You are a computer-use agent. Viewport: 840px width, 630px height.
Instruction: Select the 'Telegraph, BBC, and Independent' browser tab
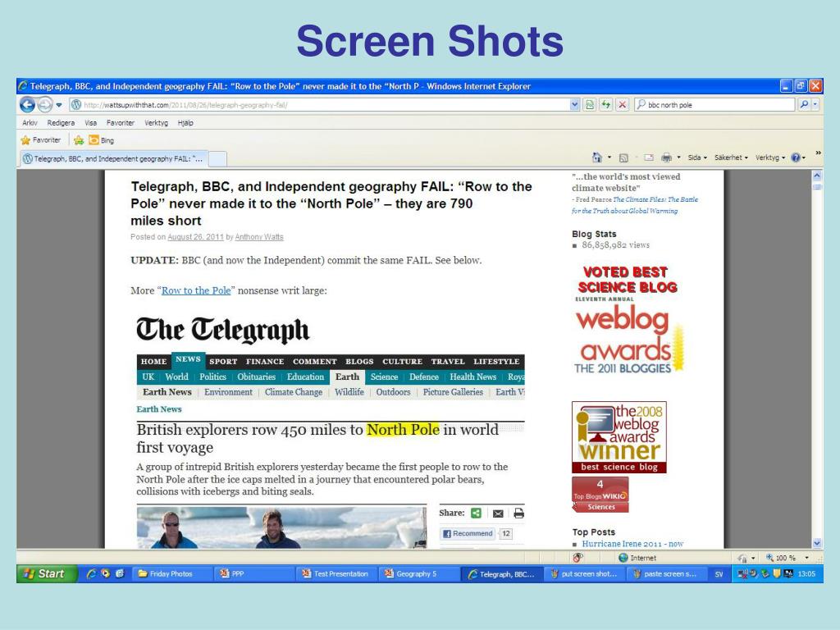point(113,158)
